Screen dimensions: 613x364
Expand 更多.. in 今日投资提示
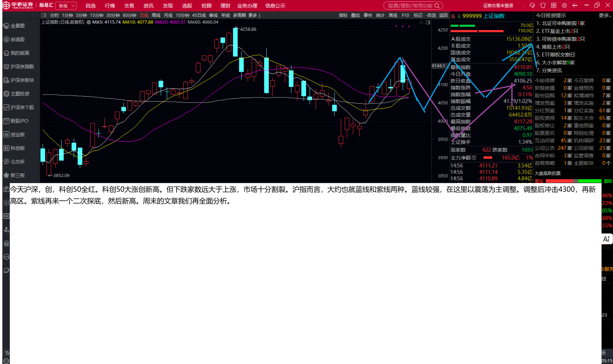605,15
